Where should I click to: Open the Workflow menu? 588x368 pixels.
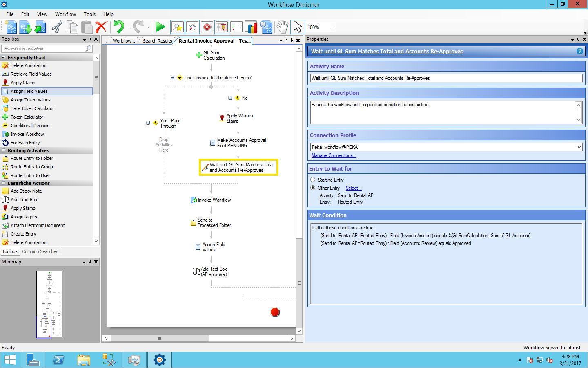[x=65, y=14]
